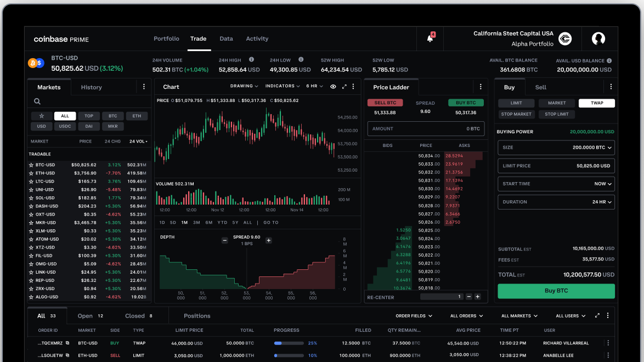The image size is (644, 362).
Task: Select the TOP market filter
Action: (89, 116)
